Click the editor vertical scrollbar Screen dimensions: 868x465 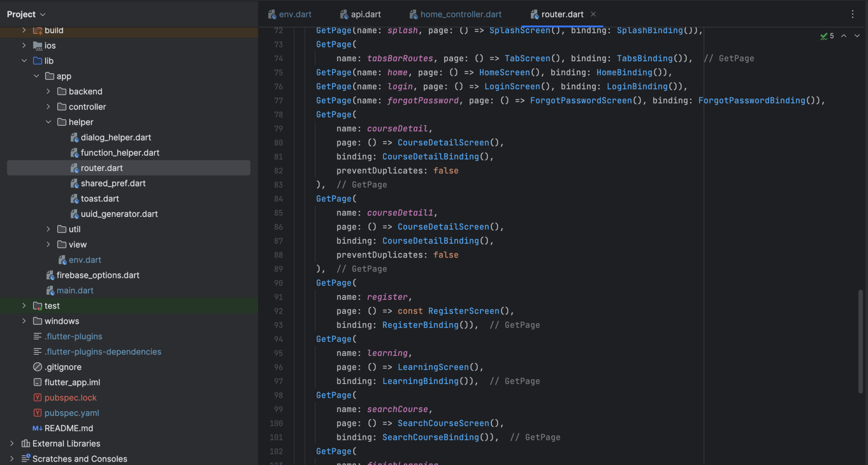860,342
